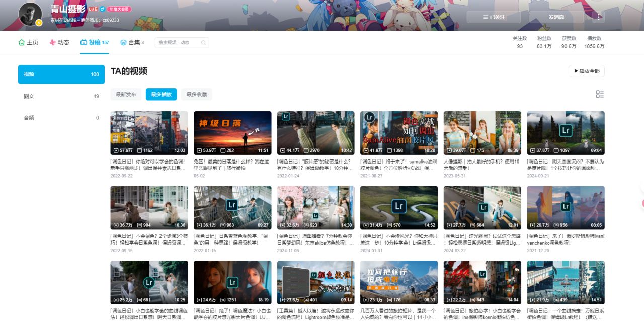Open the thumbnail lasting 12:01
This screenshot has width=644, height=321.
click(482, 208)
